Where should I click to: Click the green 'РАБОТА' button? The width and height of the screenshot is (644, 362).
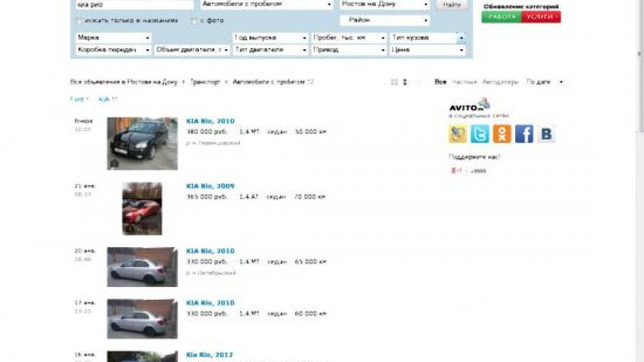501,17
